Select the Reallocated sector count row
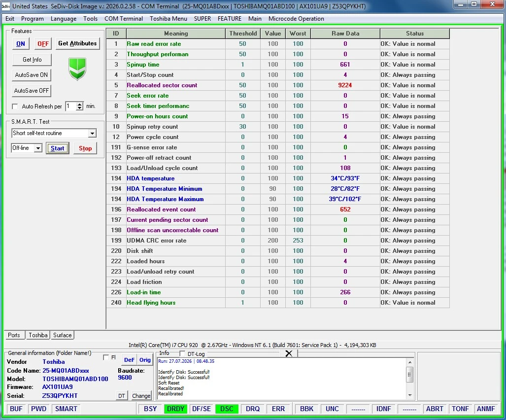506x420 pixels. click(278, 85)
